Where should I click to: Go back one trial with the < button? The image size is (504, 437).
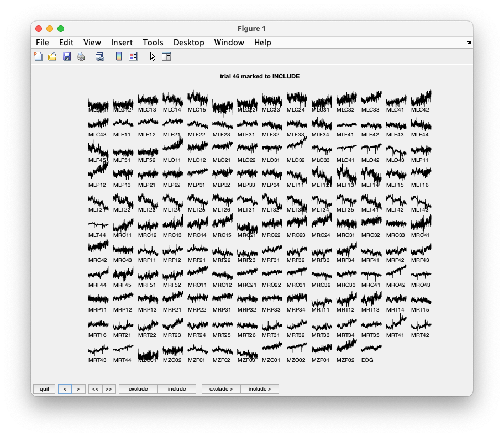tap(65, 388)
